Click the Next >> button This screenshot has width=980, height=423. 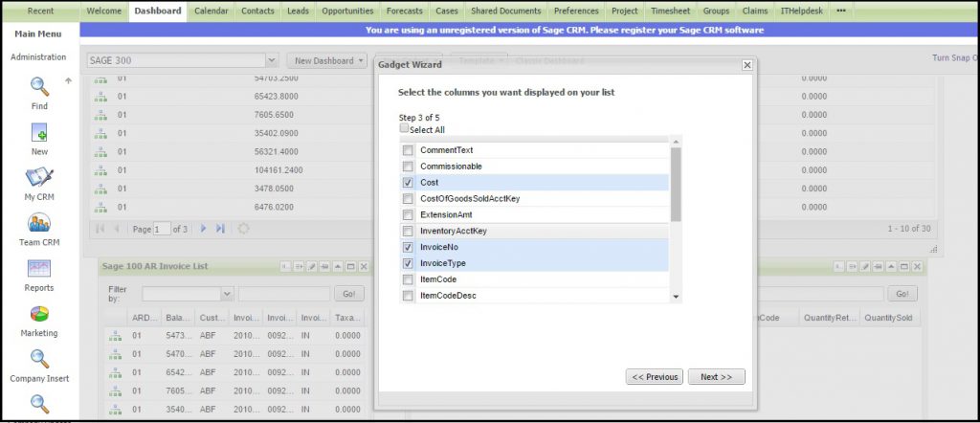[716, 377]
